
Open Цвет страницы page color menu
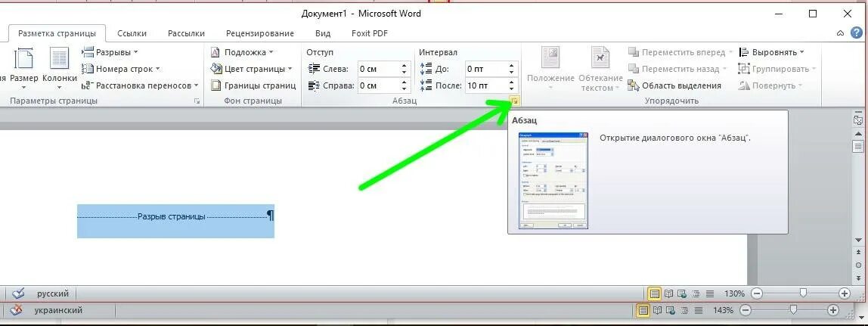(251, 69)
